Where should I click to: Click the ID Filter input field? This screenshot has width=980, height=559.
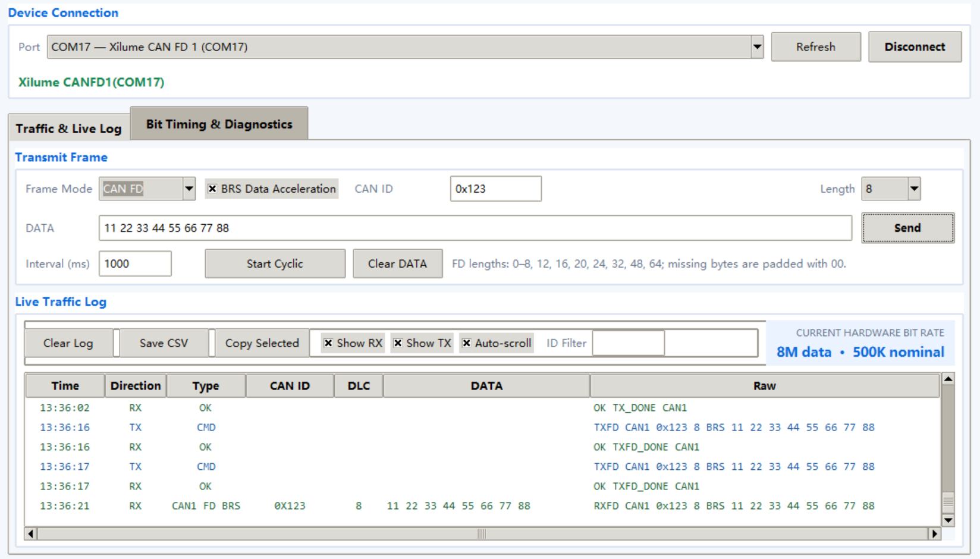(x=629, y=343)
